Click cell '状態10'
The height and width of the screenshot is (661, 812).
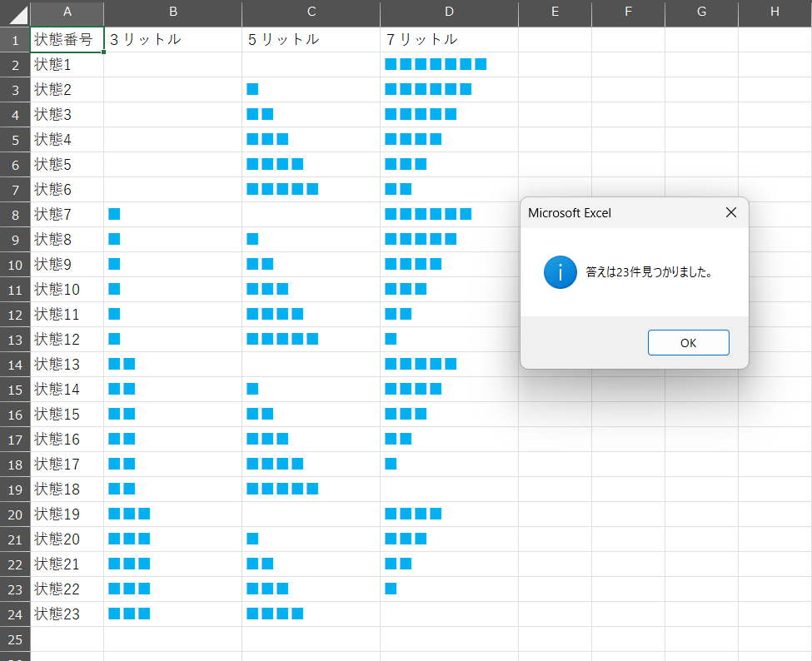(67, 290)
